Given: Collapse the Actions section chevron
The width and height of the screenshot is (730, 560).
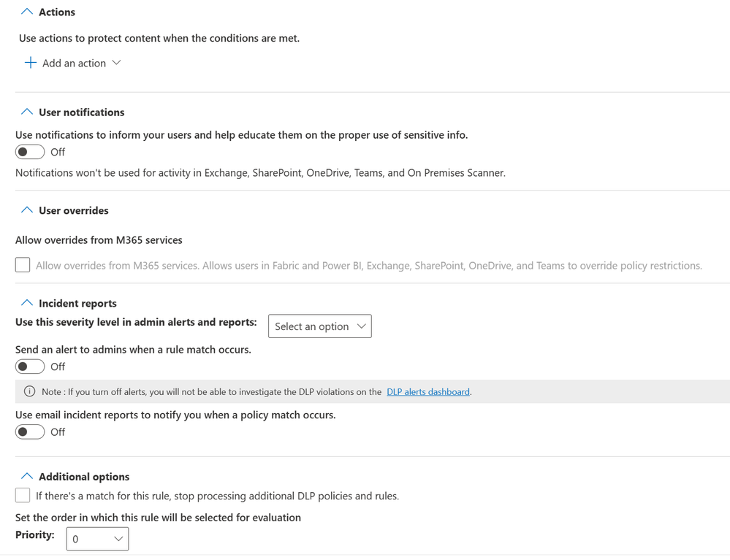Looking at the screenshot, I should click(27, 12).
